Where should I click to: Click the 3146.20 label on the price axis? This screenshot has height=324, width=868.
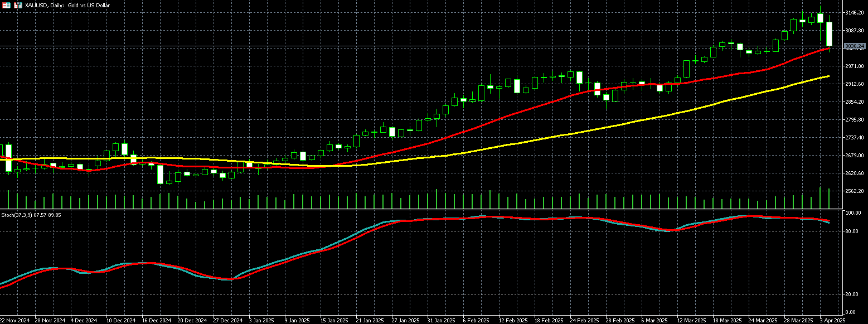pos(854,12)
